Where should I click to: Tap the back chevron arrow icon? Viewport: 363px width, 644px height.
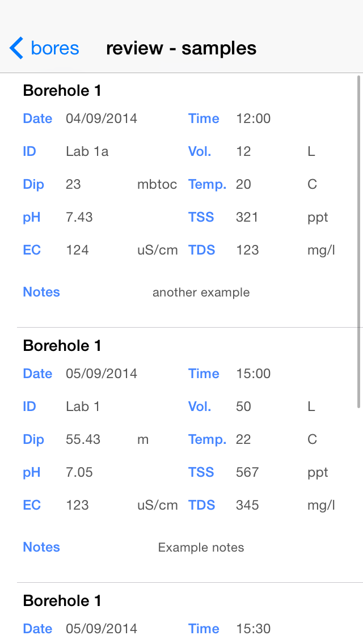(x=16, y=48)
